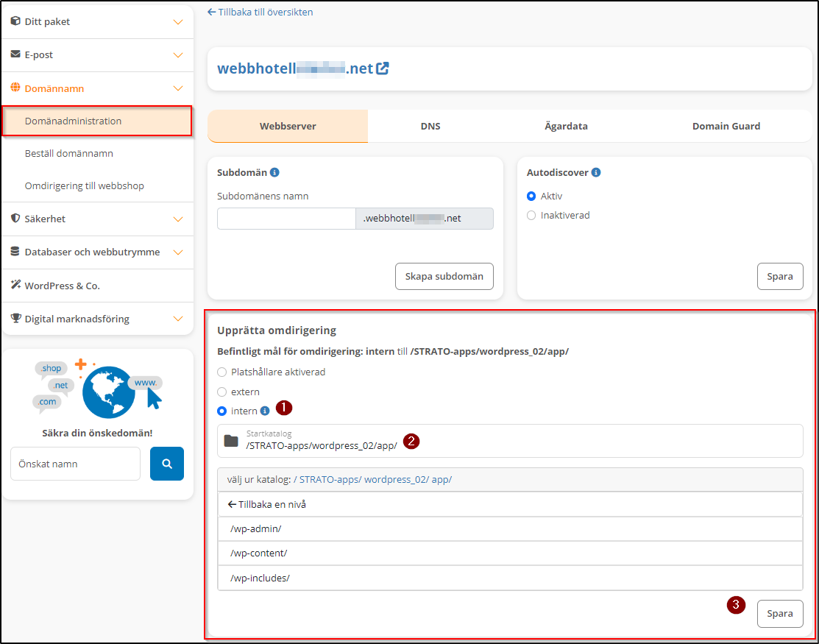Click the external link icon beside domain name
819x644 pixels.
[382, 68]
